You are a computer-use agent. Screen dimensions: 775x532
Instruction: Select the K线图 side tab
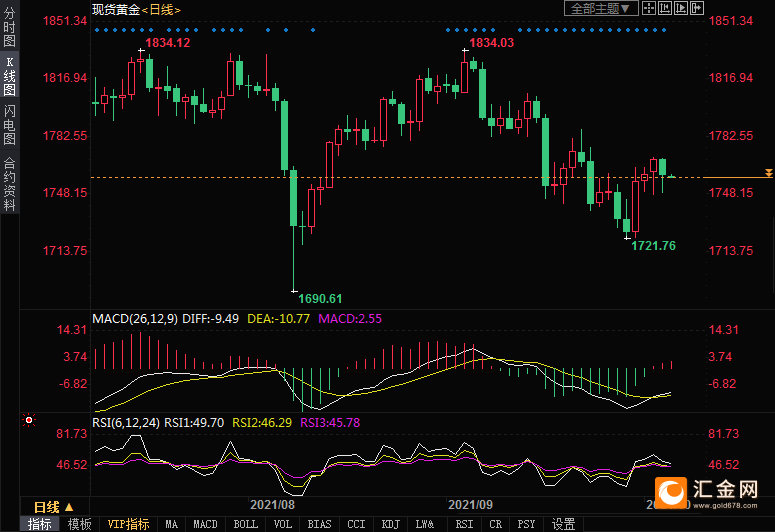coord(9,76)
